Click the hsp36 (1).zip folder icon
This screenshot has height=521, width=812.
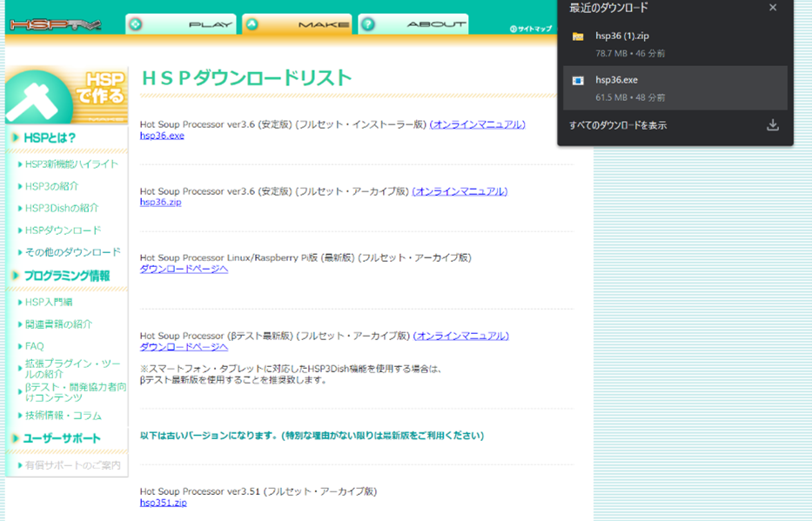(578, 37)
